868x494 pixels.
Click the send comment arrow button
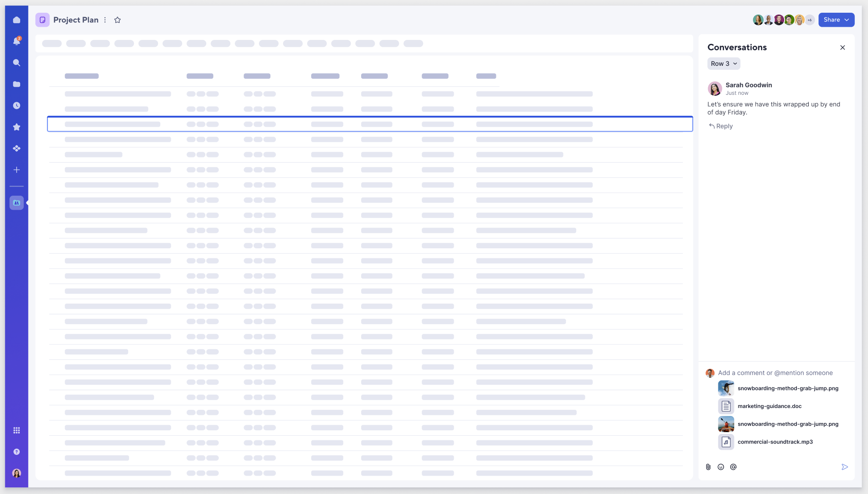click(x=844, y=467)
